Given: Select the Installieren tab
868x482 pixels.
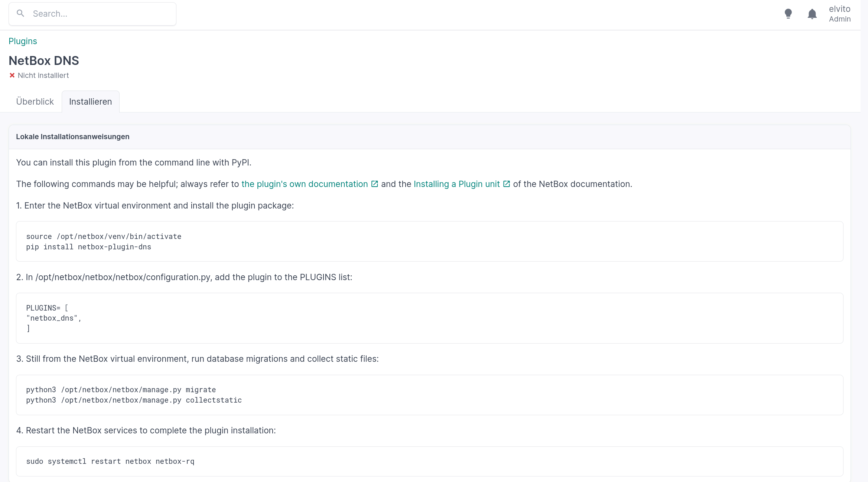Looking at the screenshot, I should click(90, 102).
